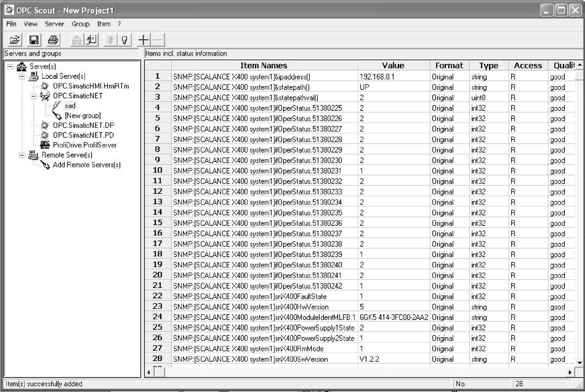Click the Access column header
The image size is (585, 392).
click(528, 66)
